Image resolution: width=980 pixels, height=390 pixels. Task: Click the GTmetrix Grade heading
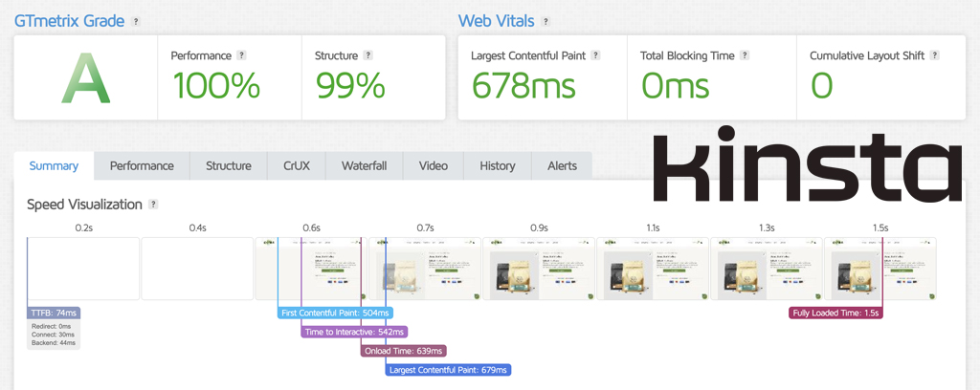[69, 21]
